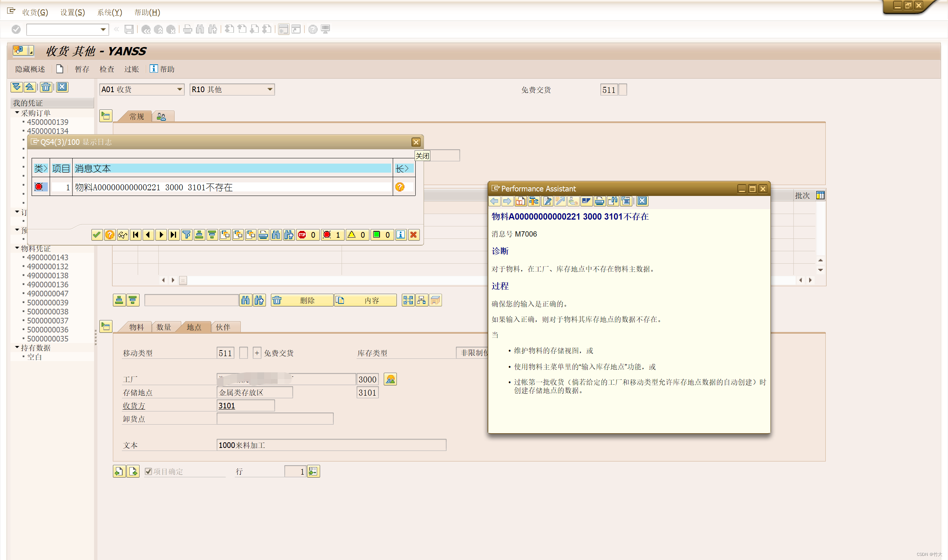Click the edit documentation pencil icon in Performance Assistant

547,201
